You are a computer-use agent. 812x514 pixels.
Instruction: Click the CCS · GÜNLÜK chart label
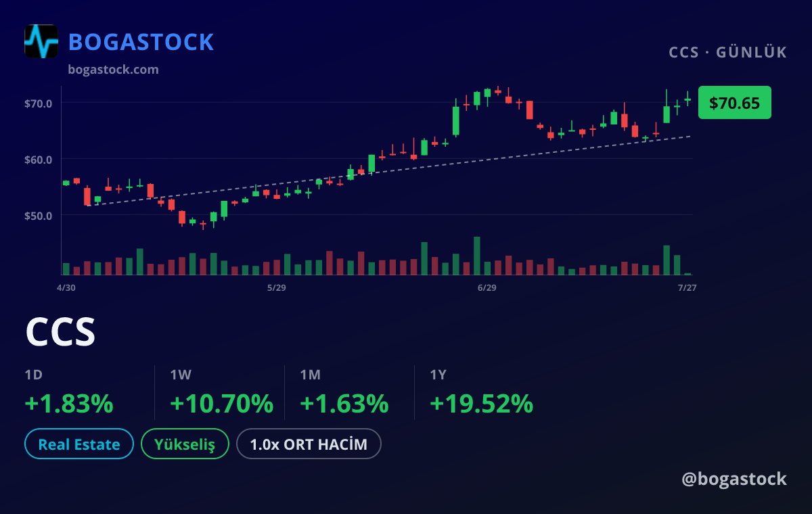[728, 52]
